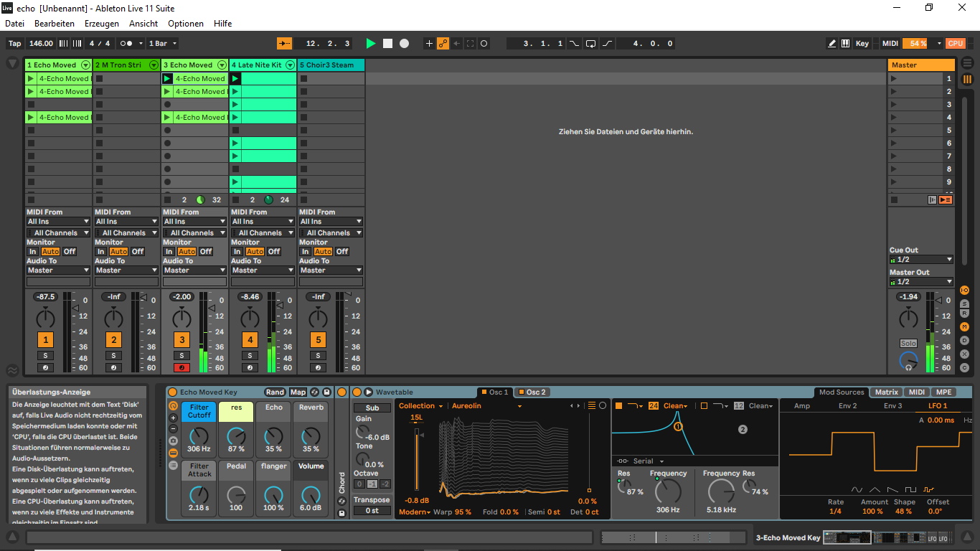980x551 pixels.
Task: Open track 4 Audio To Master dropdown
Action: (263, 270)
